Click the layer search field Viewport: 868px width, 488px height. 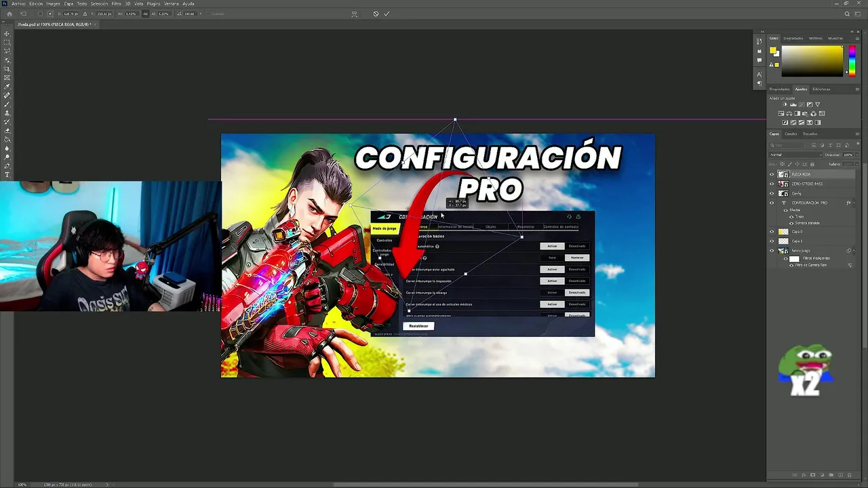click(x=787, y=145)
